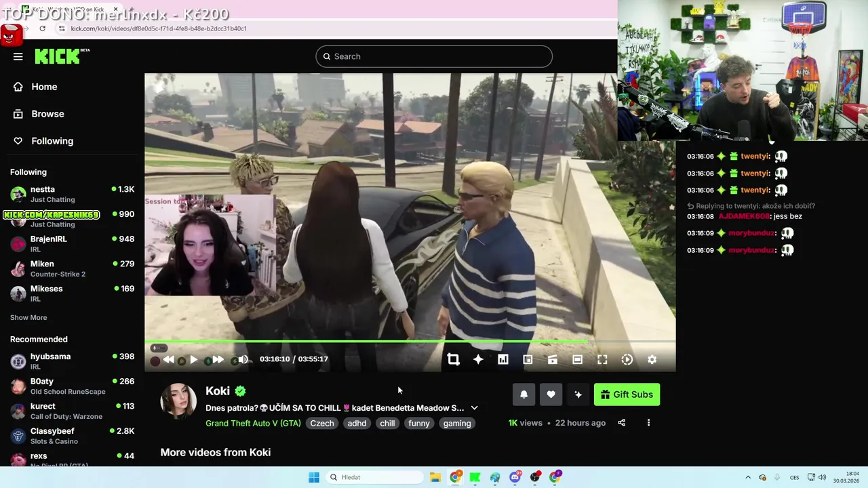Click the Kick search field
This screenshot has width=868, height=488.
click(434, 56)
